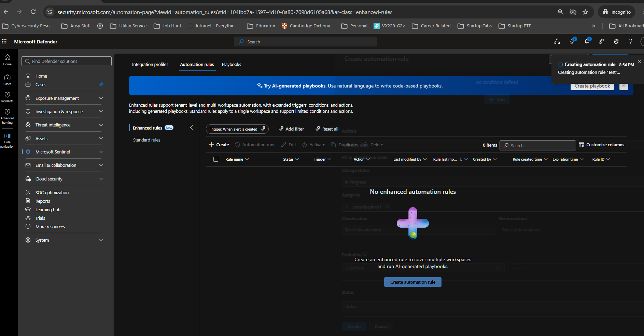Click Customize columns icon
Image resolution: width=644 pixels, height=336 pixels.
tap(582, 145)
